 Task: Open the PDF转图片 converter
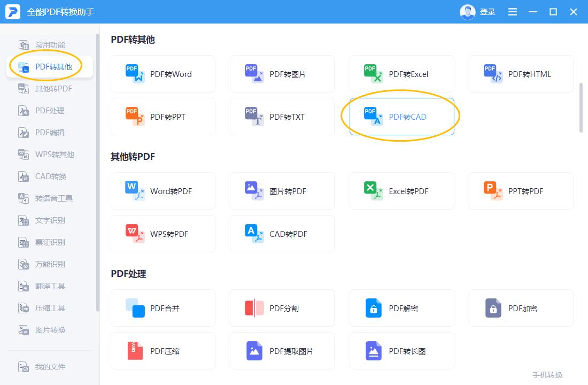click(x=282, y=74)
